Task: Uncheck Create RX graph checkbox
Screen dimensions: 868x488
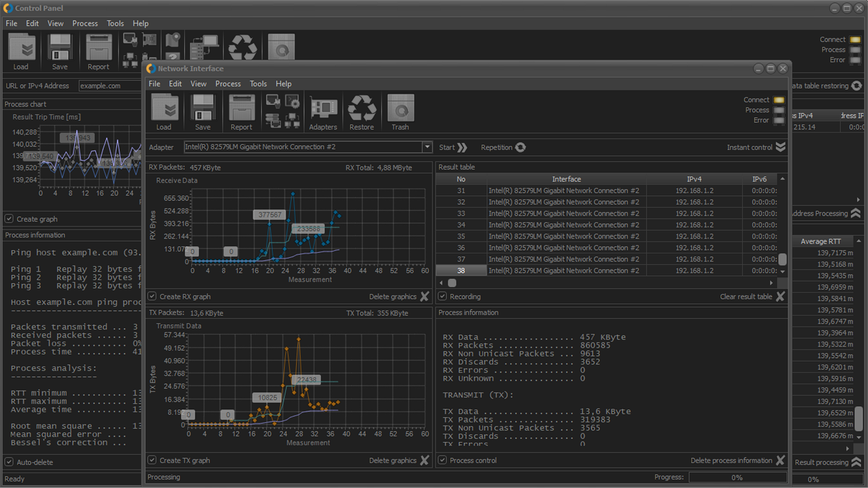Action: click(153, 296)
